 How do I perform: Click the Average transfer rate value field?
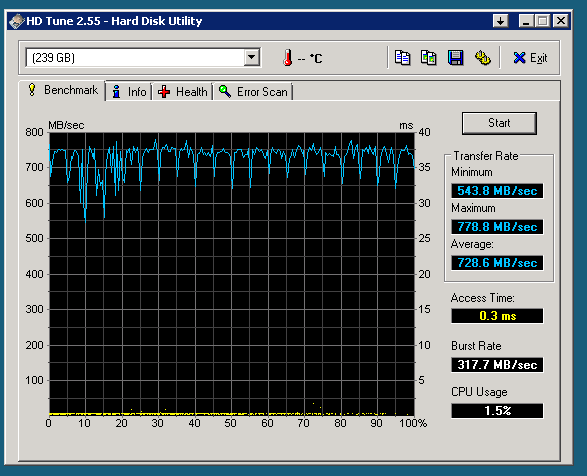click(x=497, y=263)
